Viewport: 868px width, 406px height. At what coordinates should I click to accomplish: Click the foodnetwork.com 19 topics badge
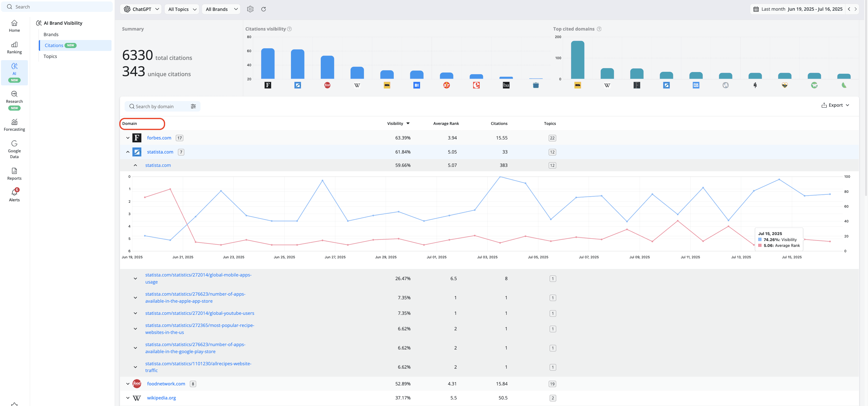coord(552,384)
